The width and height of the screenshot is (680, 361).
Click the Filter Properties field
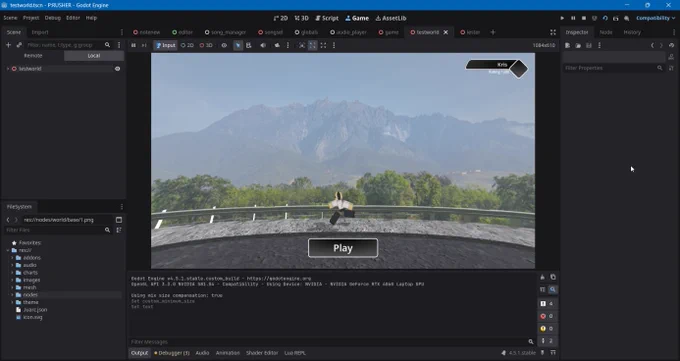click(614, 68)
